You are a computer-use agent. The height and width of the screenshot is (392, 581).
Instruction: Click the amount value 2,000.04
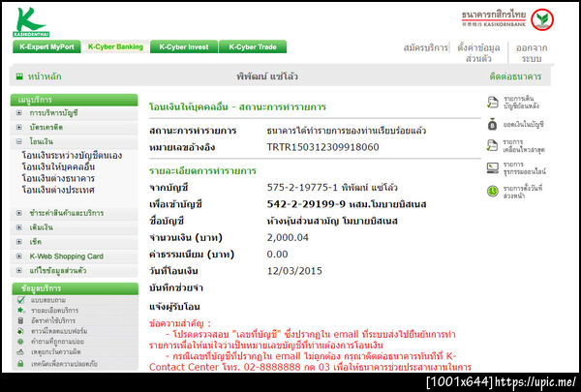tap(288, 237)
